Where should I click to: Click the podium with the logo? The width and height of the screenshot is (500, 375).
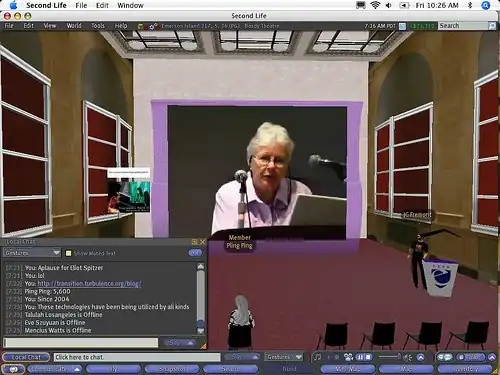441,277
